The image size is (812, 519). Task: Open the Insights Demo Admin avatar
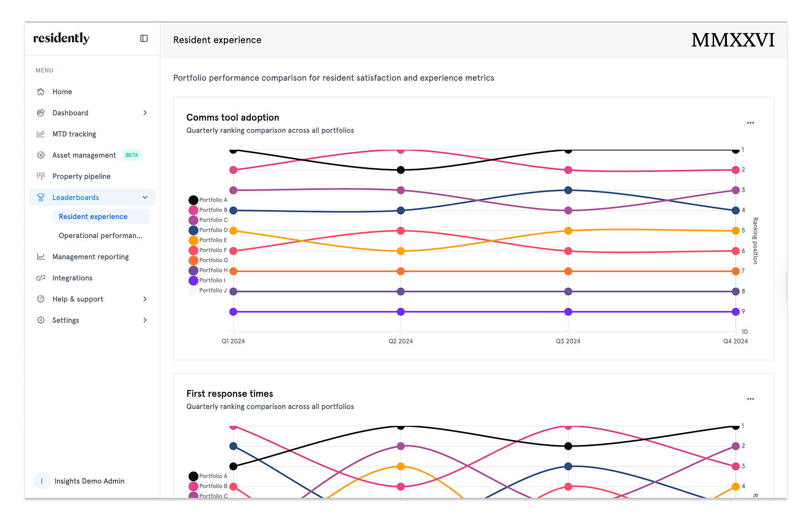coord(42,481)
